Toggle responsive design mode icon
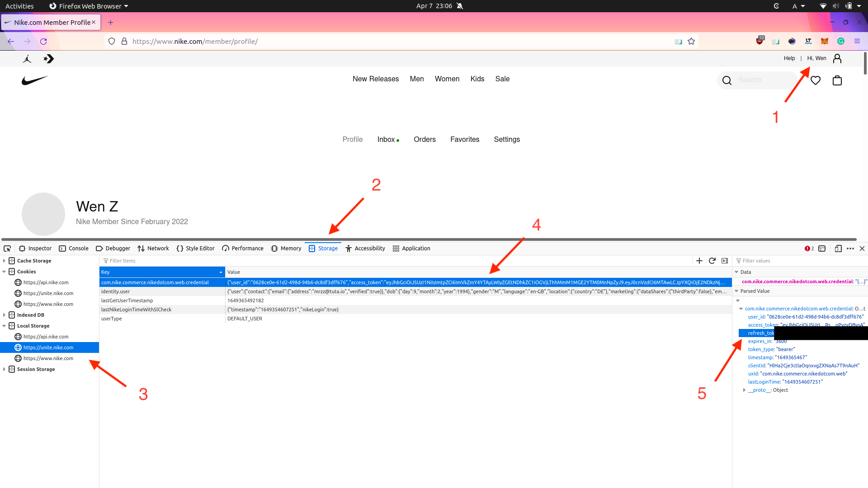 (x=838, y=249)
